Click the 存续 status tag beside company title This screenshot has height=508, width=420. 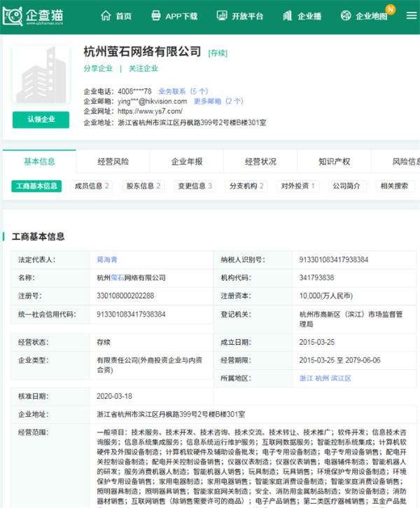[x=218, y=53]
